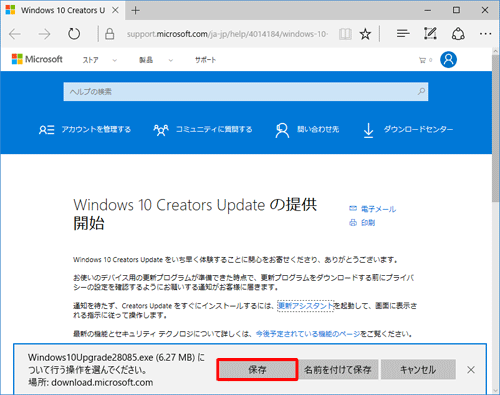Click the scrollbar up arrow

(496, 51)
